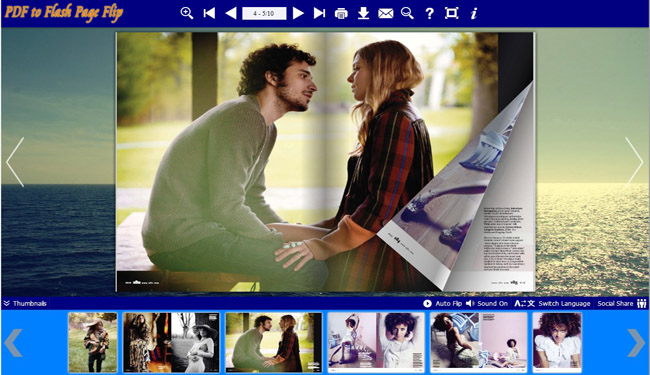
Task: Open Social Share options
Action: pos(622,303)
